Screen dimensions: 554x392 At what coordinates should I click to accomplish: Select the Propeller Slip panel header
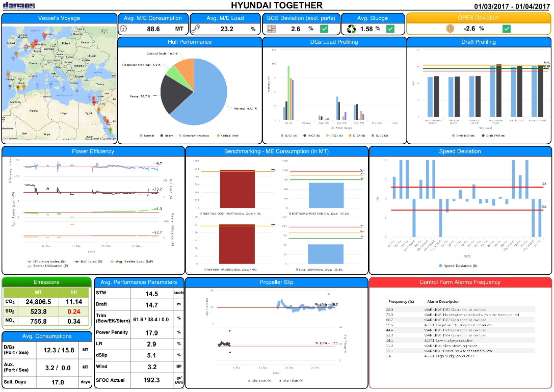pos(276,282)
